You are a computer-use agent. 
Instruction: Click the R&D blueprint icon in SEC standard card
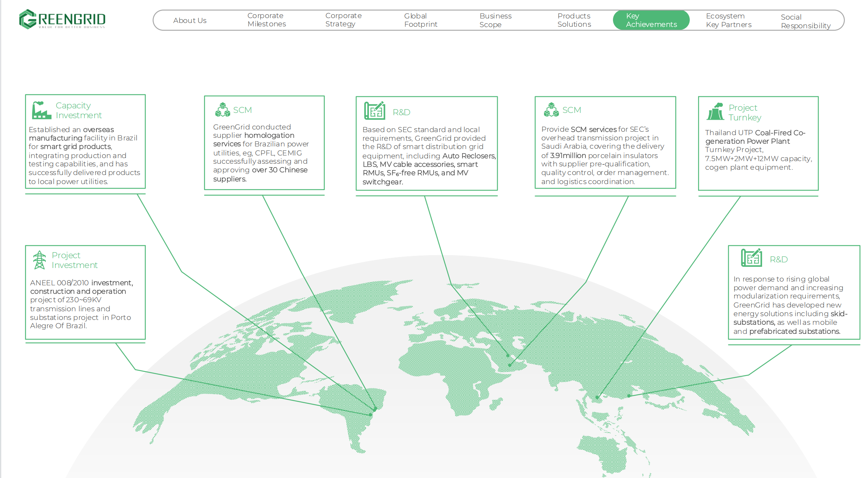click(374, 111)
